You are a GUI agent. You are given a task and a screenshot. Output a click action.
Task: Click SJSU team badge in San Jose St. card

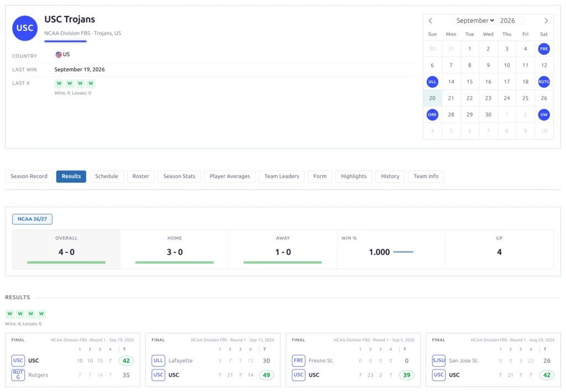point(438,361)
